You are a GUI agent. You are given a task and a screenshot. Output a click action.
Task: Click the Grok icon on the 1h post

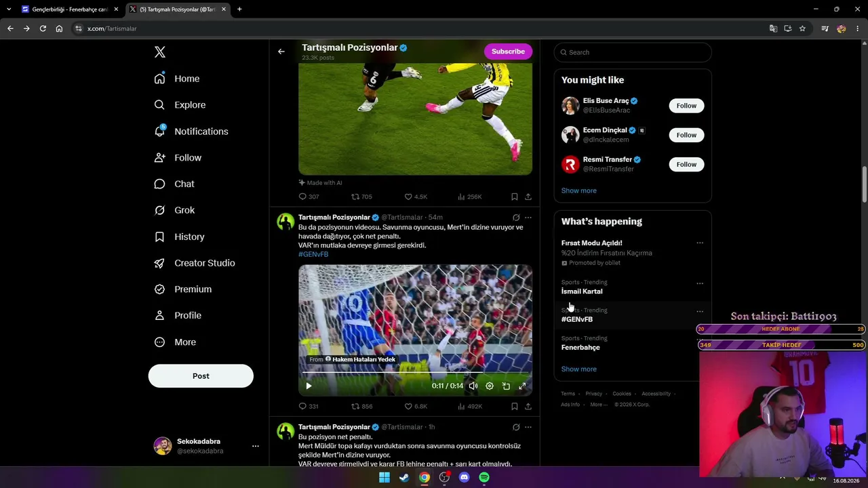click(516, 427)
